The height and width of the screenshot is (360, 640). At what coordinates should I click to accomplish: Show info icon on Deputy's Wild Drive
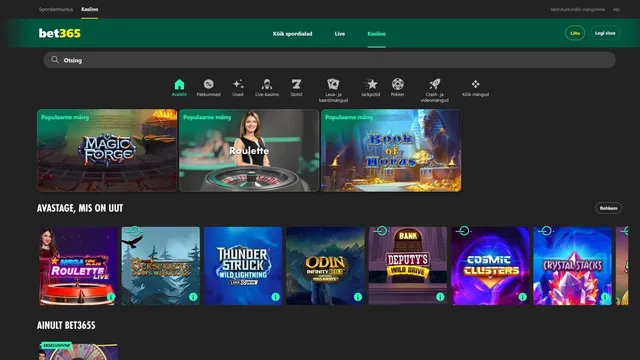click(440, 297)
